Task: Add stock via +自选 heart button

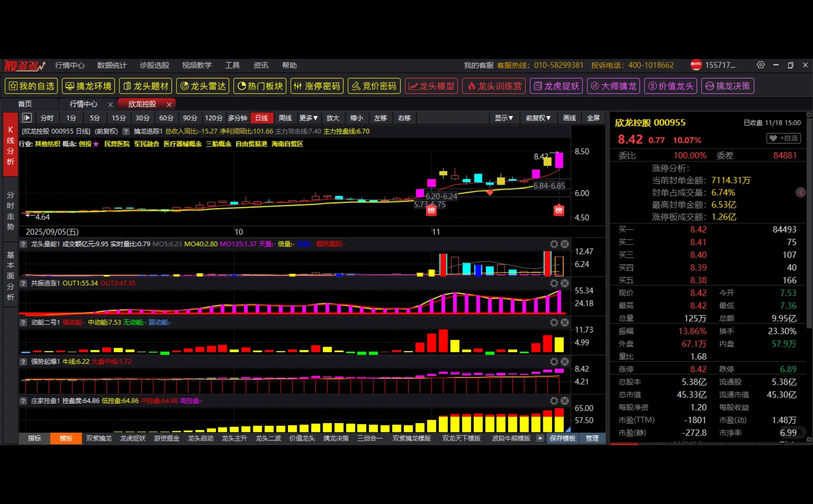Action: click(783, 138)
